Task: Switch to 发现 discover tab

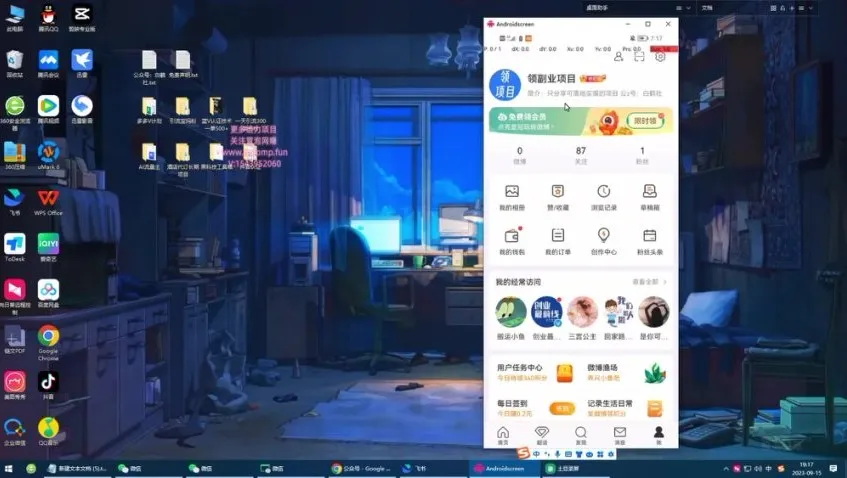Action: point(580,435)
